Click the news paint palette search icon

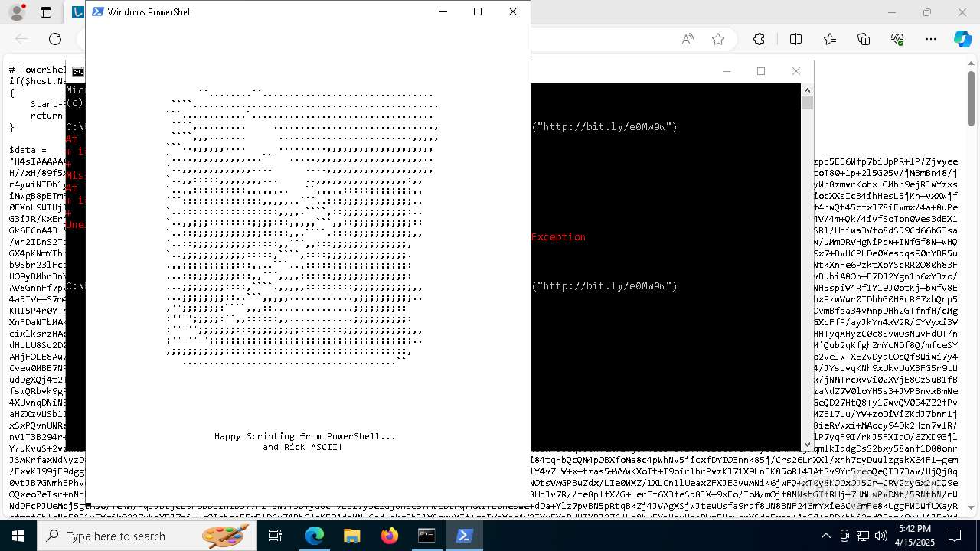tap(227, 536)
